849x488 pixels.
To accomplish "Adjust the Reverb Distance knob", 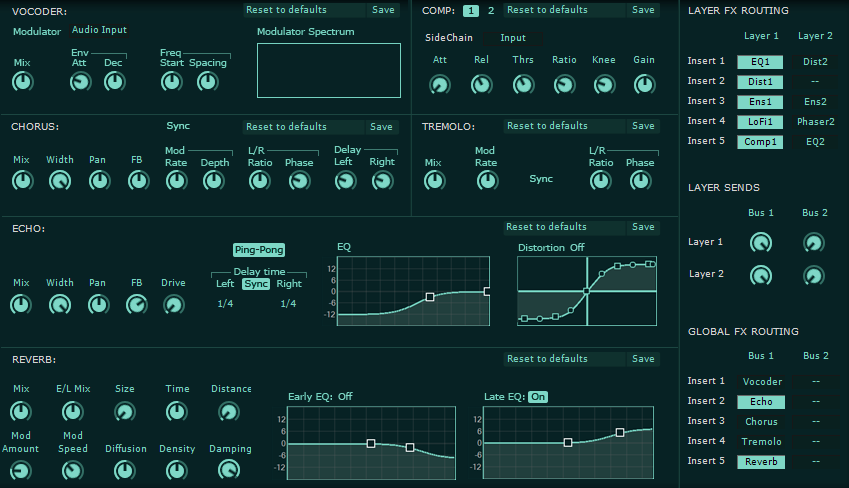I will pyautogui.click(x=228, y=412).
